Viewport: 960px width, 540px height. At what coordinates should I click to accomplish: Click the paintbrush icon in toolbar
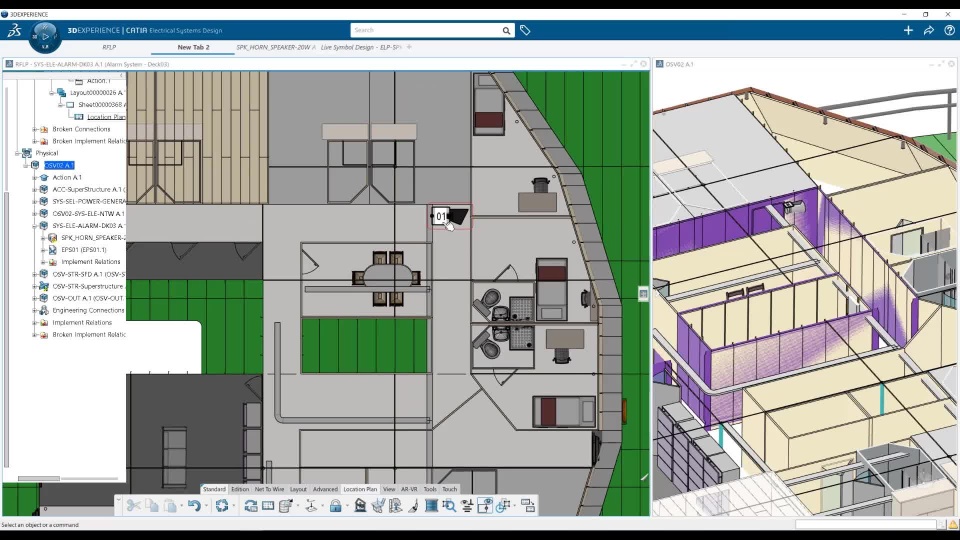click(x=413, y=506)
